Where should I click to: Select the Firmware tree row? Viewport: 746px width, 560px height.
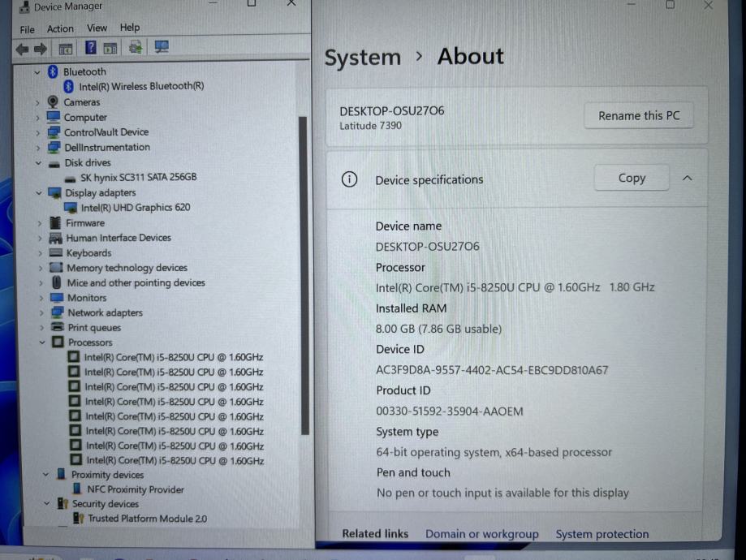coord(85,223)
